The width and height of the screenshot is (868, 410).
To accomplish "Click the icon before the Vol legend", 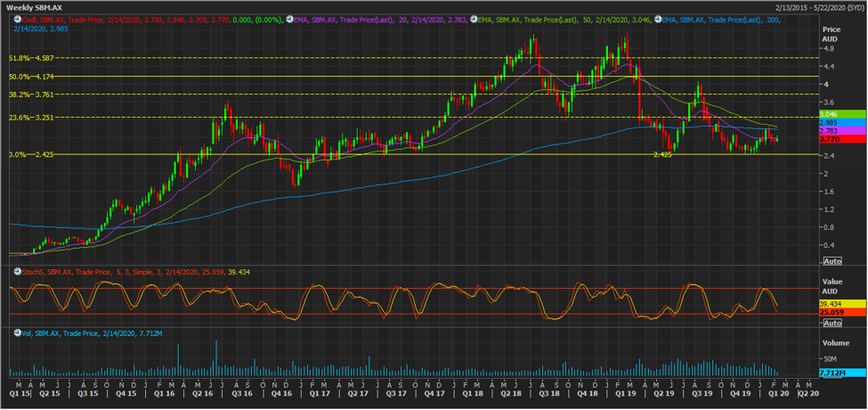I will pyautogui.click(x=16, y=333).
